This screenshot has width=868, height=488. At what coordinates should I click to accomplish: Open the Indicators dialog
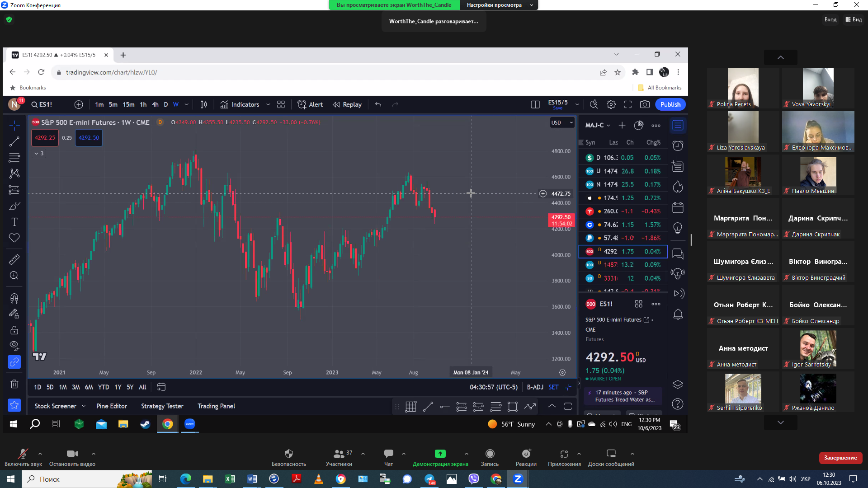pyautogui.click(x=240, y=104)
